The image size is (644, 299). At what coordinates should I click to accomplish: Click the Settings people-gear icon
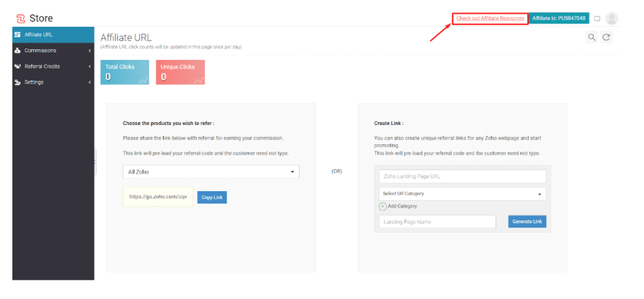[x=17, y=82]
